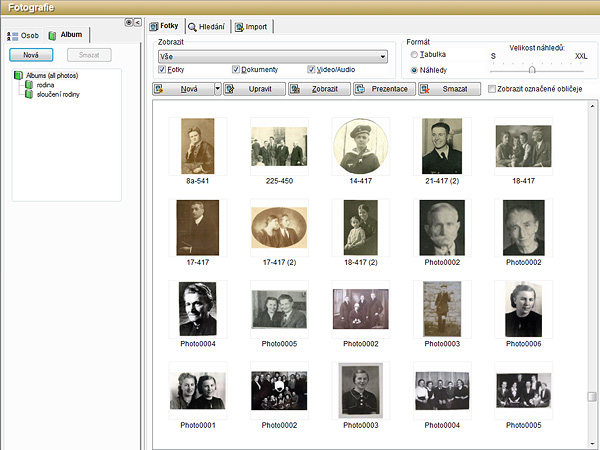Open the Import tab
The image size is (600, 450).
[x=253, y=27]
